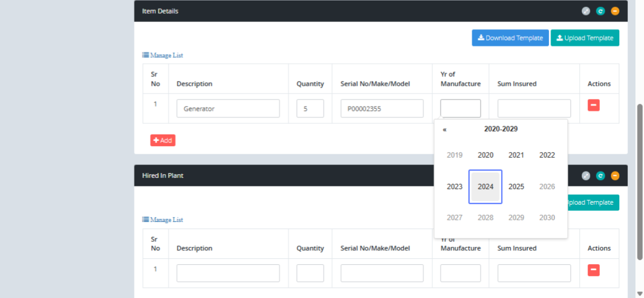Add a new item row

[x=163, y=140]
